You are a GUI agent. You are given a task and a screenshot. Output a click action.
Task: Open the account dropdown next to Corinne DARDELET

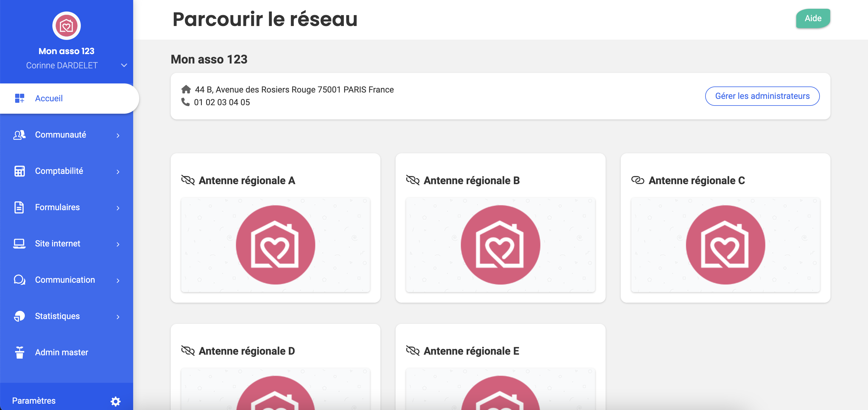[x=124, y=65]
